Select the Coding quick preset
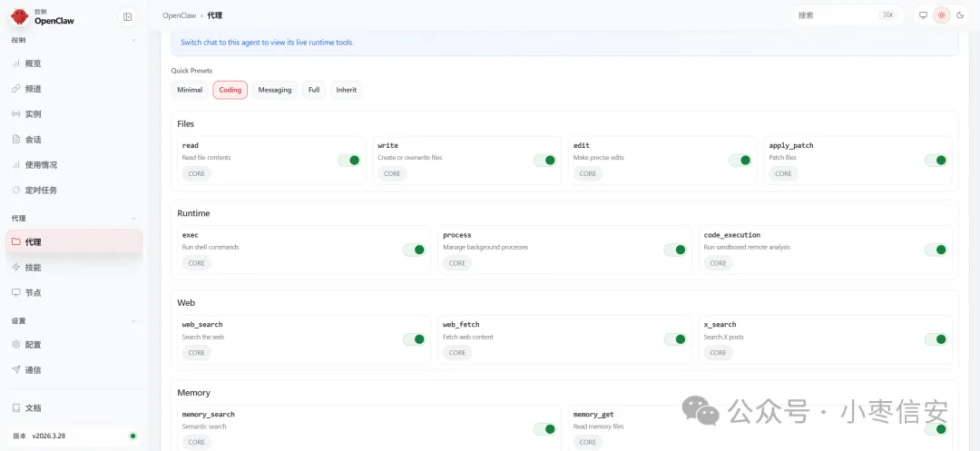This screenshot has width=980, height=451. pyautogui.click(x=230, y=90)
